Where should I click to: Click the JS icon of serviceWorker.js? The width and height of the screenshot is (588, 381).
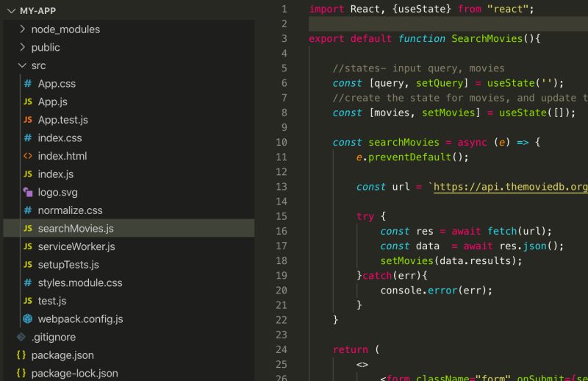28,246
